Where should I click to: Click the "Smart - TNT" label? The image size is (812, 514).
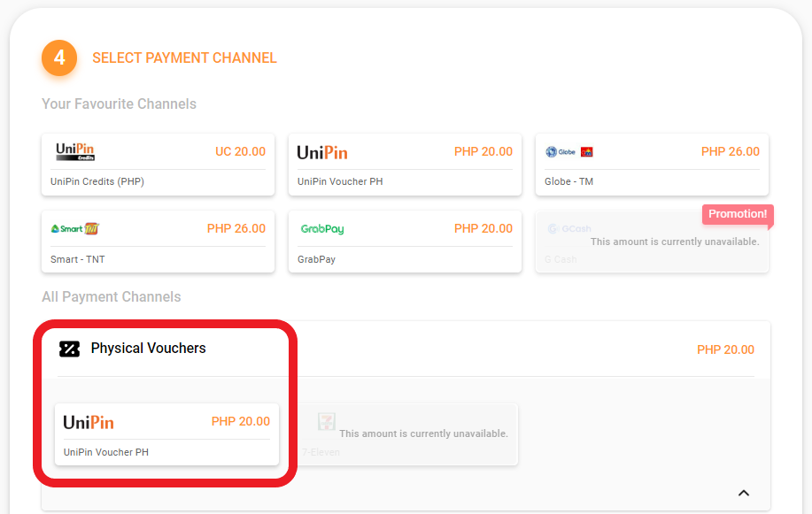click(x=78, y=259)
